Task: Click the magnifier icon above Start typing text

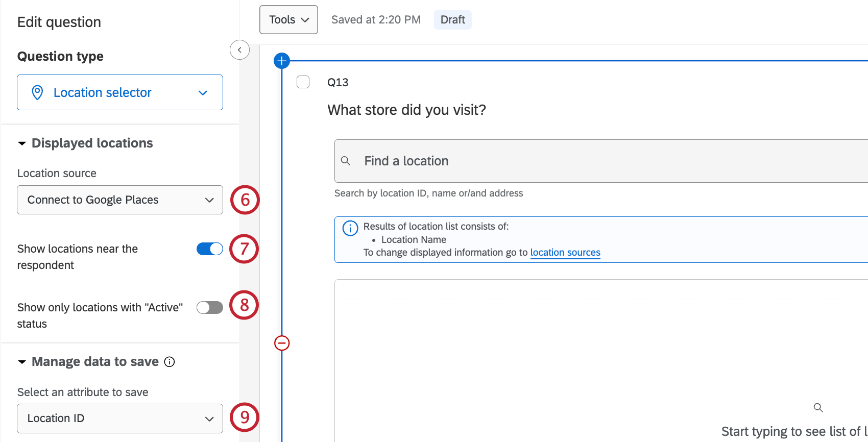Action: tap(818, 408)
